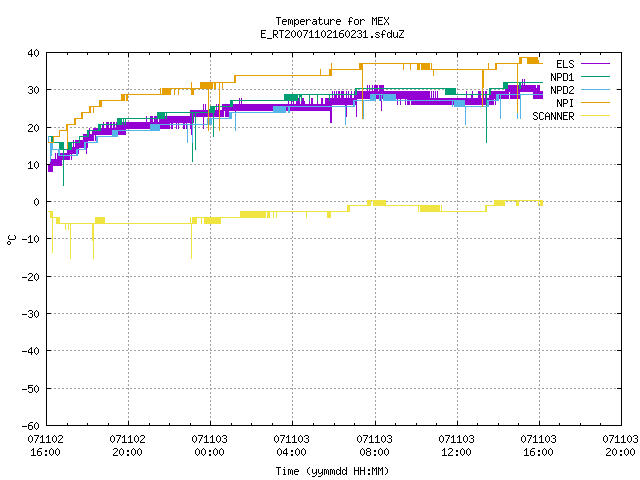Click the x-axis label '071102 16:00'
The image size is (640, 480).
pos(45,446)
